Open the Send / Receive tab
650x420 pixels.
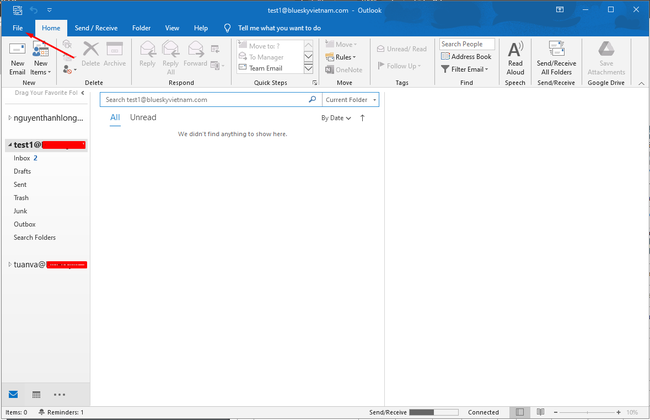point(96,28)
